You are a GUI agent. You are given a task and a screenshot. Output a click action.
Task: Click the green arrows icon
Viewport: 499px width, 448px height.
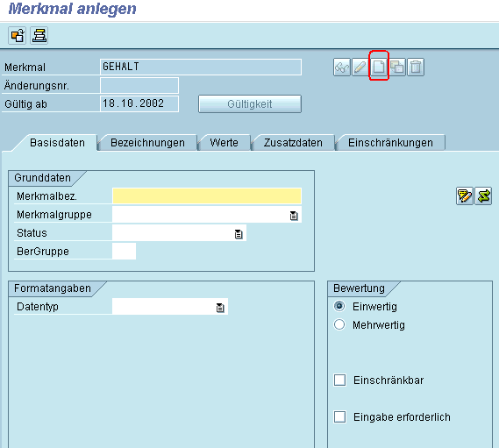(483, 196)
